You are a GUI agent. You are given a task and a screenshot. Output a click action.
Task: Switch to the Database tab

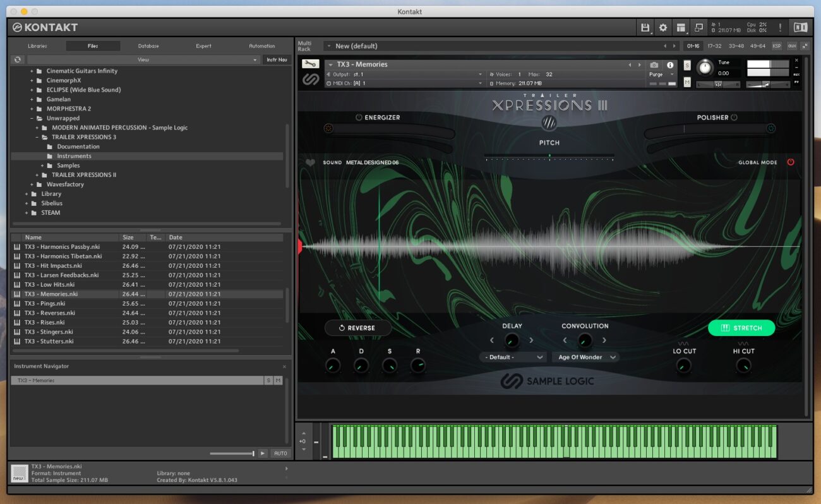(148, 46)
